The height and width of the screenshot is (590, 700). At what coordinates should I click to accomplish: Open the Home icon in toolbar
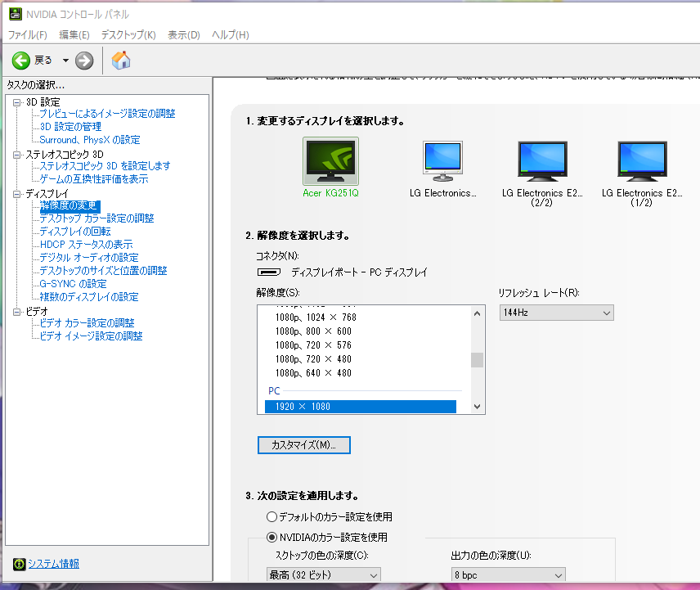pos(120,60)
